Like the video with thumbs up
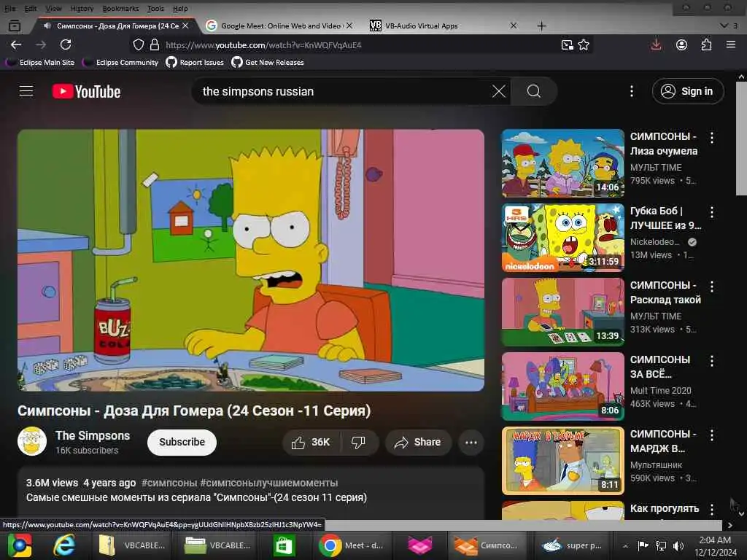The height and width of the screenshot is (560, 747). coord(311,443)
